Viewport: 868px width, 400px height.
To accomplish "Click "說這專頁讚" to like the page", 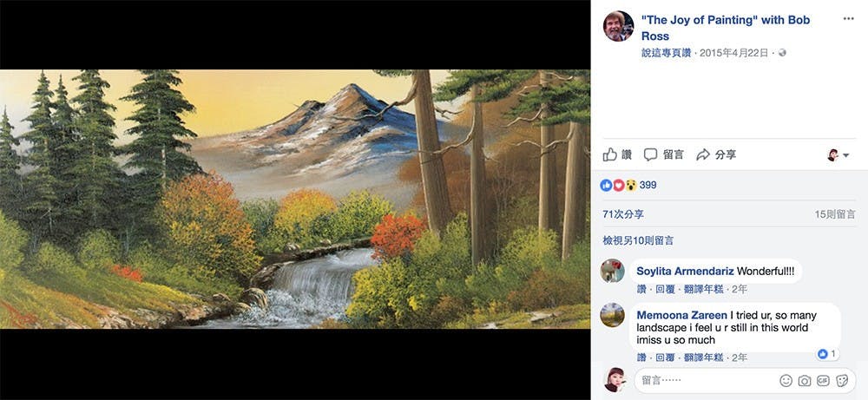I will 667,53.
